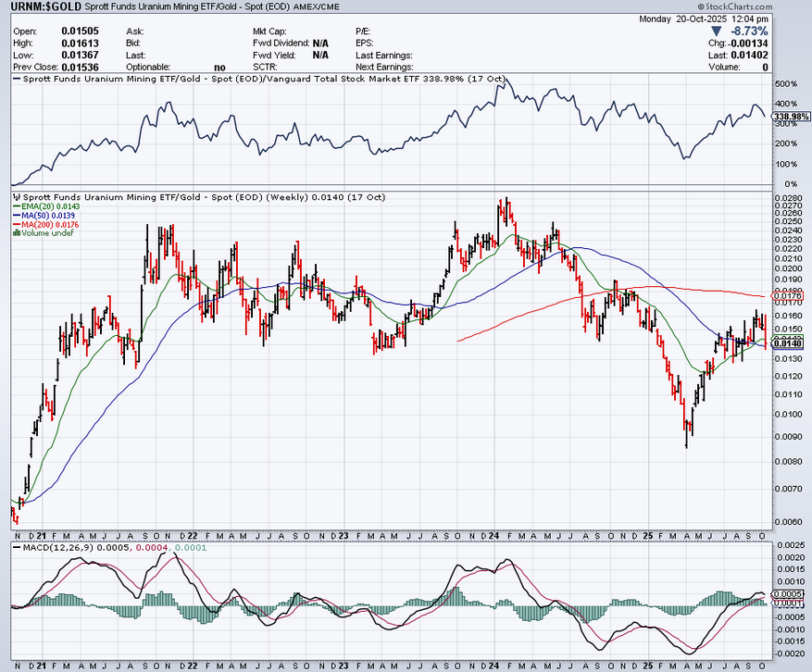Image resolution: width=812 pixels, height=672 pixels.
Task: Click the 'Optionable:' label
Action: pos(147,68)
